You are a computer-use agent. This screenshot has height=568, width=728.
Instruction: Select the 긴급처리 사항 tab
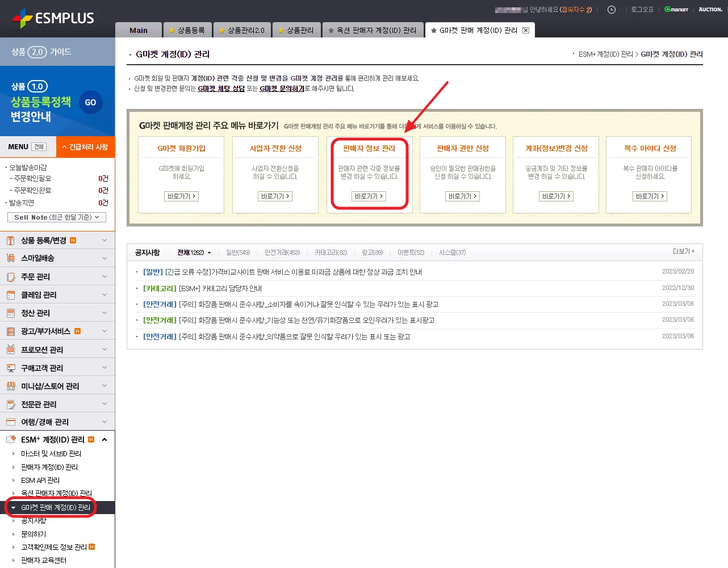[86, 147]
